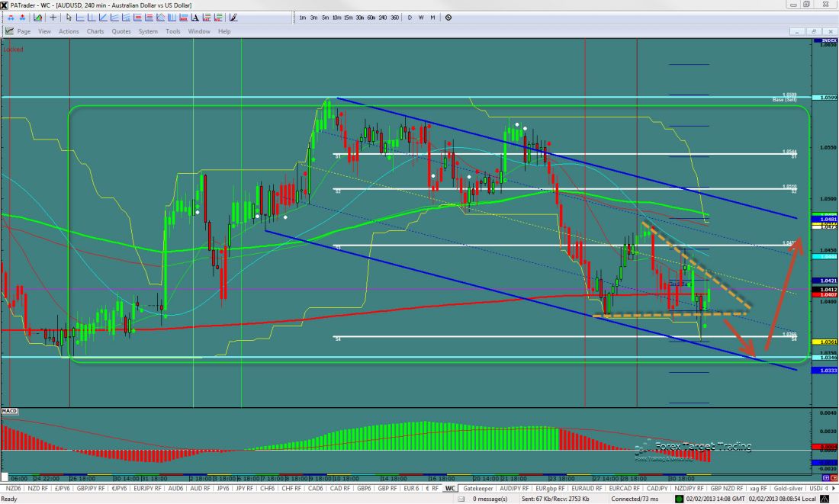Open the Charts menu
This screenshot has width=839, height=504.
(95, 31)
